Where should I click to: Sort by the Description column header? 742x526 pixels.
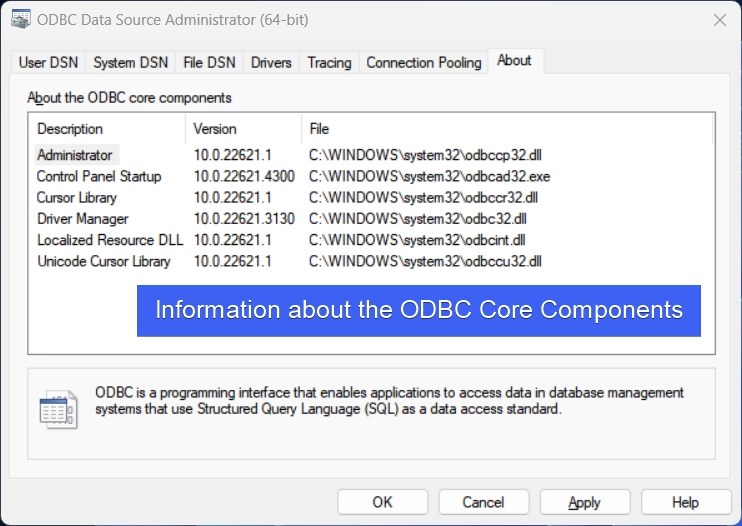point(107,129)
